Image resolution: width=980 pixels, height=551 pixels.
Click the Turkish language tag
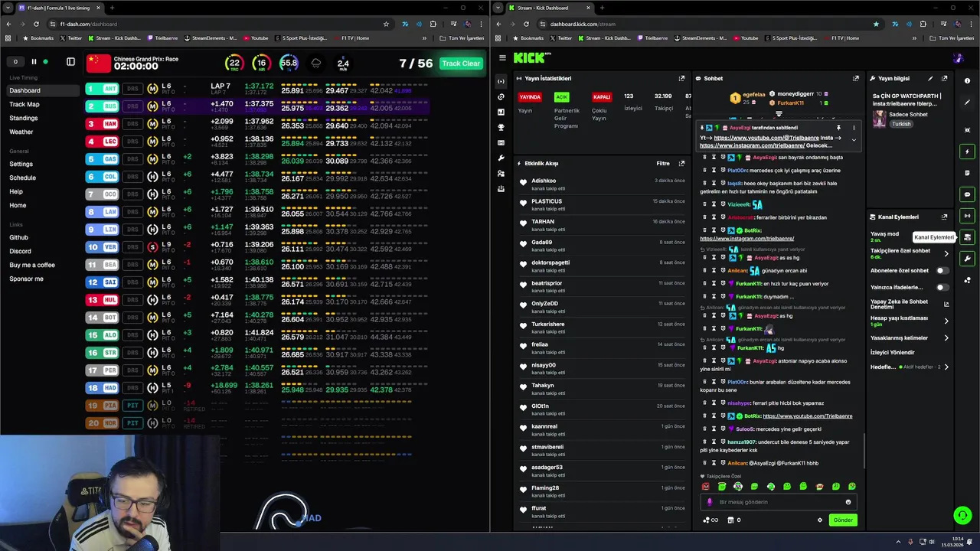point(901,124)
